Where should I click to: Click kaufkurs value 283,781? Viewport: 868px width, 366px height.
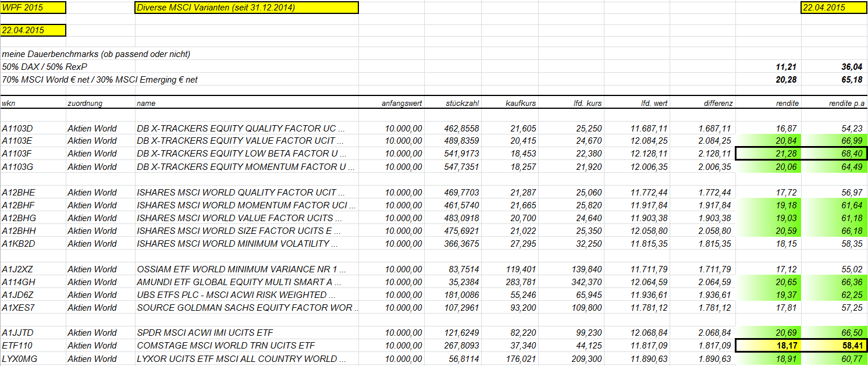[522, 282]
